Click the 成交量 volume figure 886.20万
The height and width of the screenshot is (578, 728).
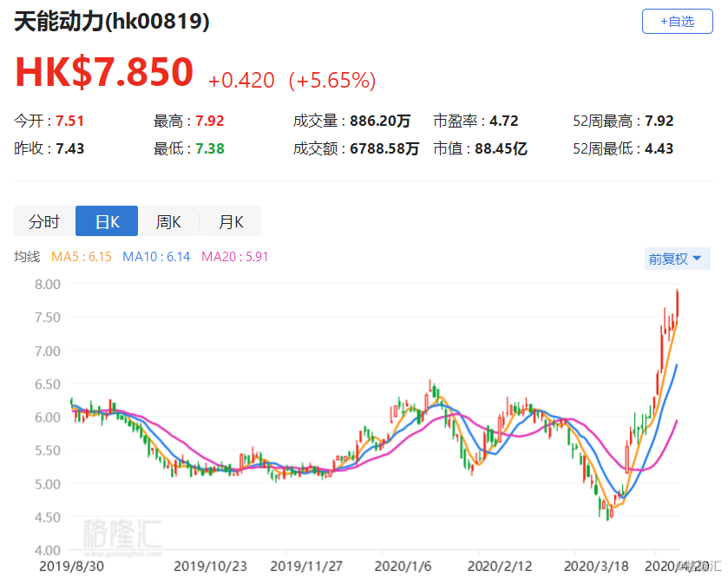coord(380,122)
